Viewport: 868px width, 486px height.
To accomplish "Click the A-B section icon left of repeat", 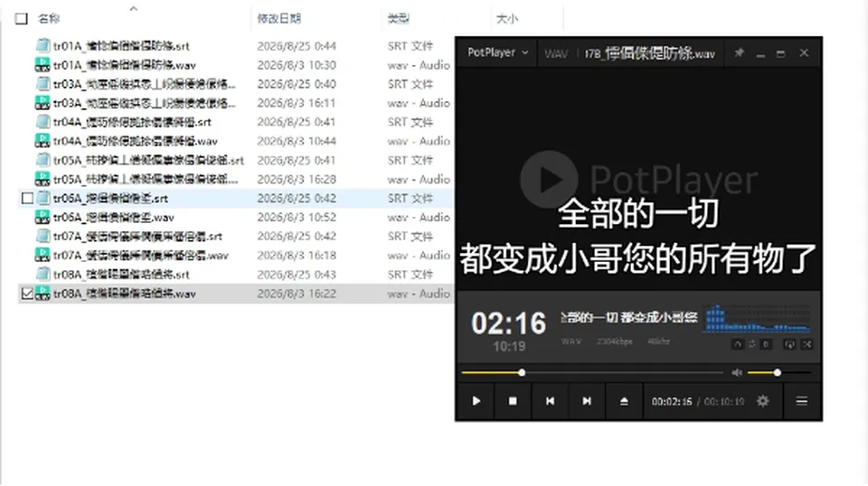I will (738, 344).
